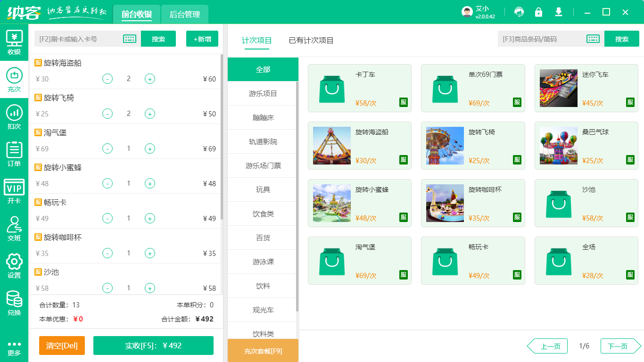Viewport: 644px width, 362px height.
Task: Select the 扣次 deduct-count sidebar icon
Action: pyautogui.click(x=14, y=117)
